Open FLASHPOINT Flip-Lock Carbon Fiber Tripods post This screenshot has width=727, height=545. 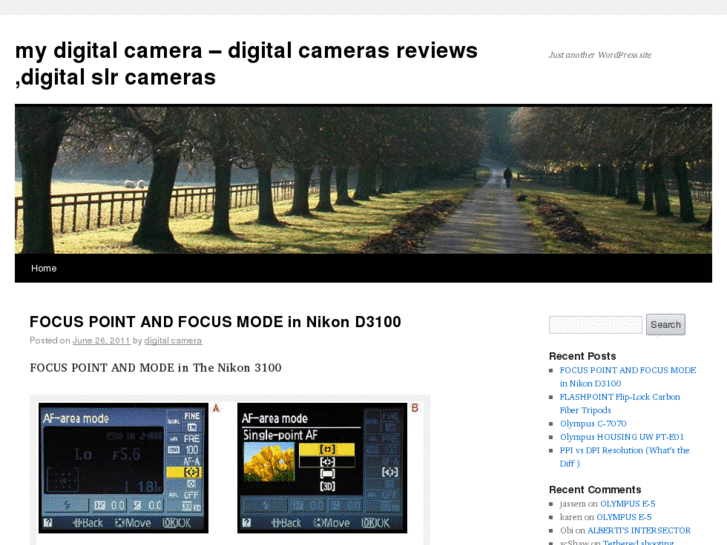click(619, 403)
